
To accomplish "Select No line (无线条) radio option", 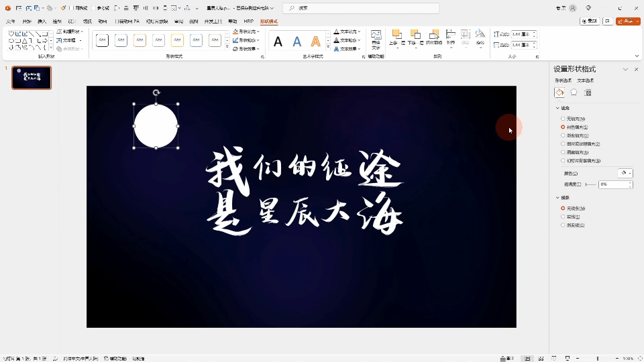I will click(x=563, y=208).
